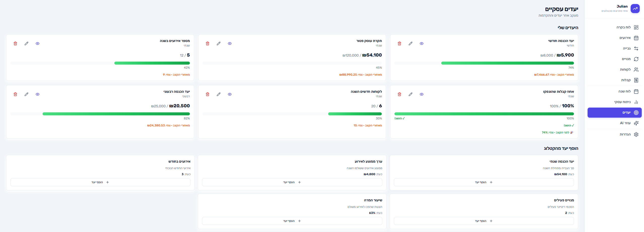Open לקוחות clients page

click(x=615, y=70)
